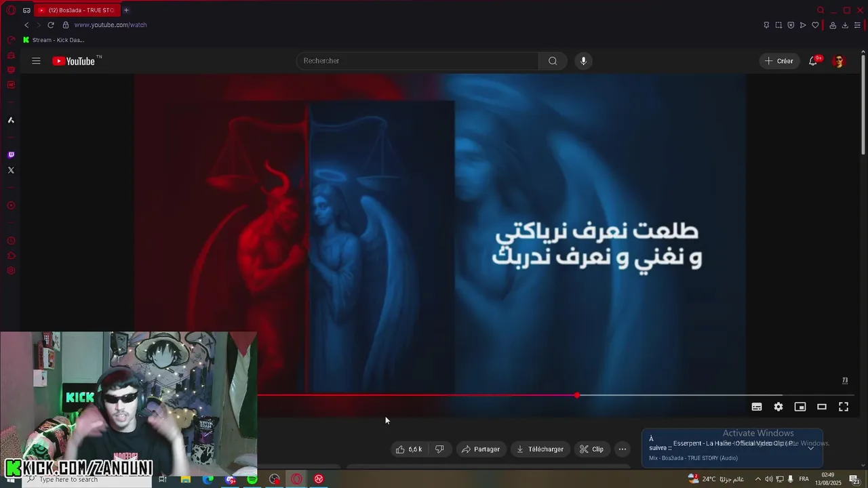Go back to the previous page
The image size is (868, 488).
[x=26, y=25]
